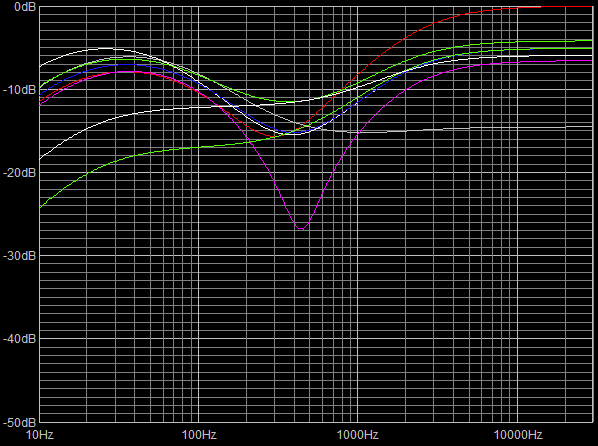Click the -20dB label on vertical axis
The width and height of the screenshot is (598, 446).
[x=19, y=173]
